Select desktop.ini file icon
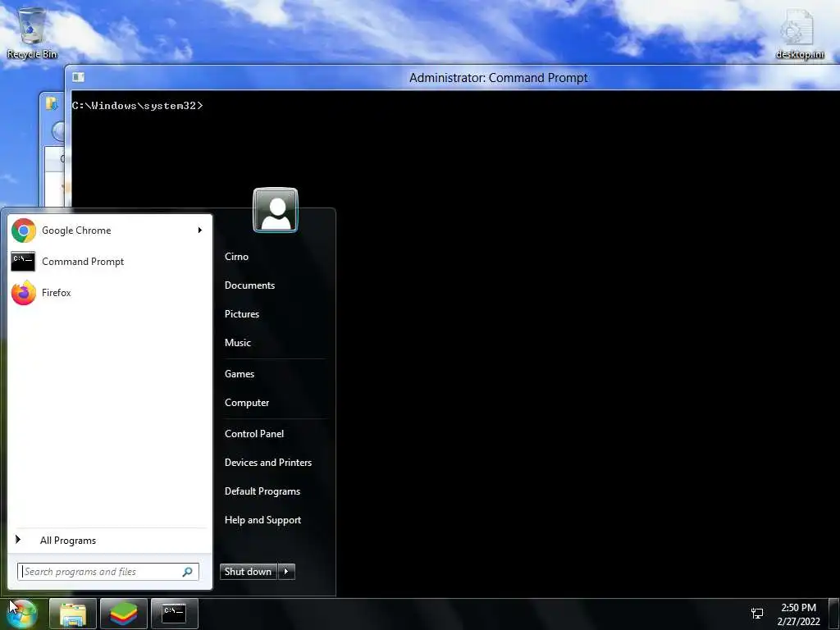 tap(799, 34)
